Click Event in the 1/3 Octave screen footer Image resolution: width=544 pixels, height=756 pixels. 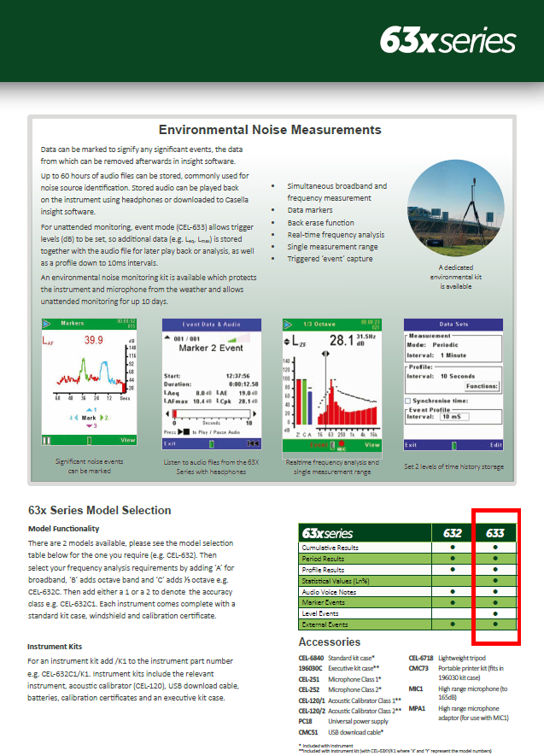(x=319, y=444)
